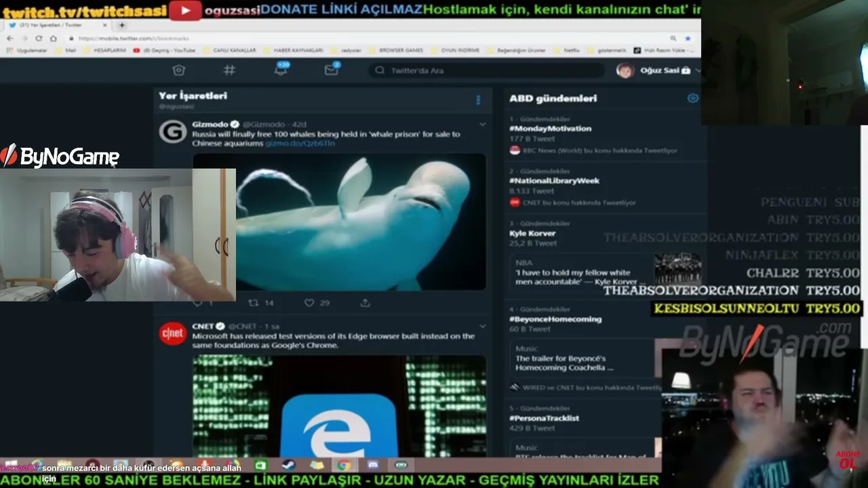Close the Twitter browser tab
Screen dimensions: 868x488
click(104, 25)
